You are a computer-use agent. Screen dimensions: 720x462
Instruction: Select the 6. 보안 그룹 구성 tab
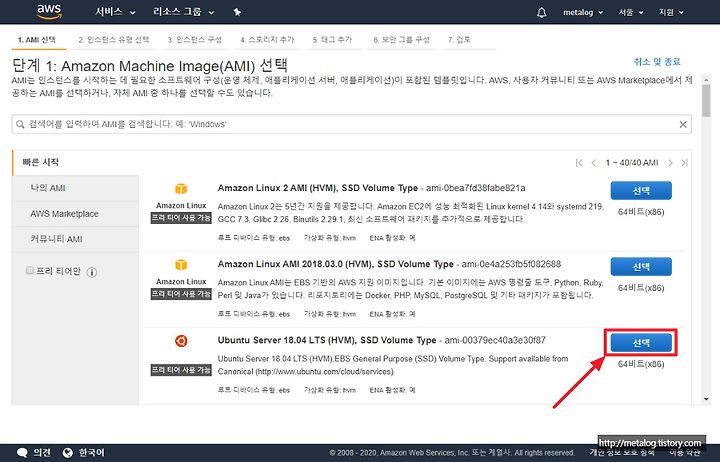402,40
